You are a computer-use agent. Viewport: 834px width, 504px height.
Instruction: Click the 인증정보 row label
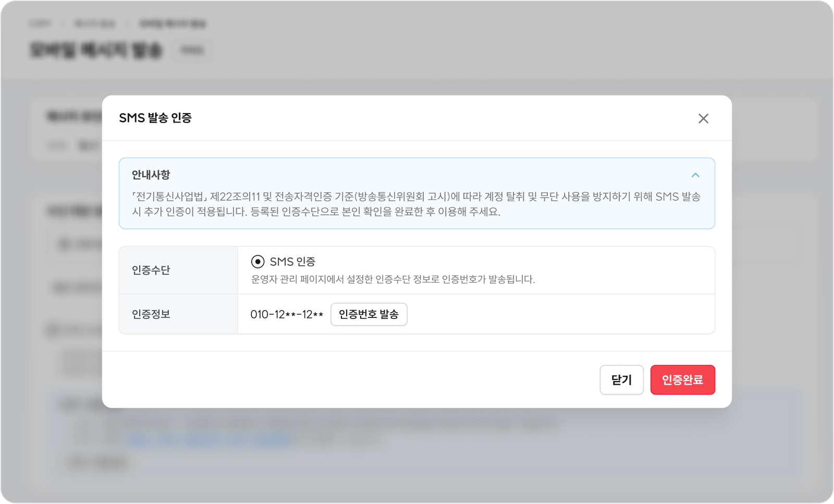coord(151,314)
